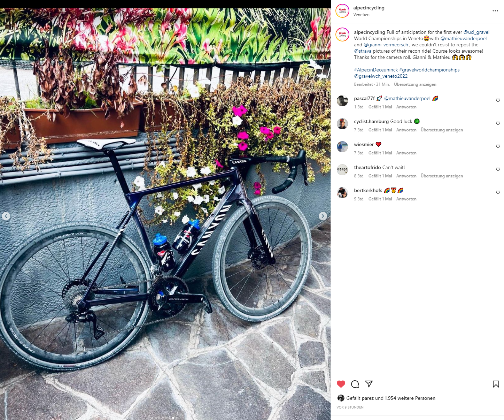Unlike the post with red heart icon
The image size is (504, 420).
(x=341, y=384)
